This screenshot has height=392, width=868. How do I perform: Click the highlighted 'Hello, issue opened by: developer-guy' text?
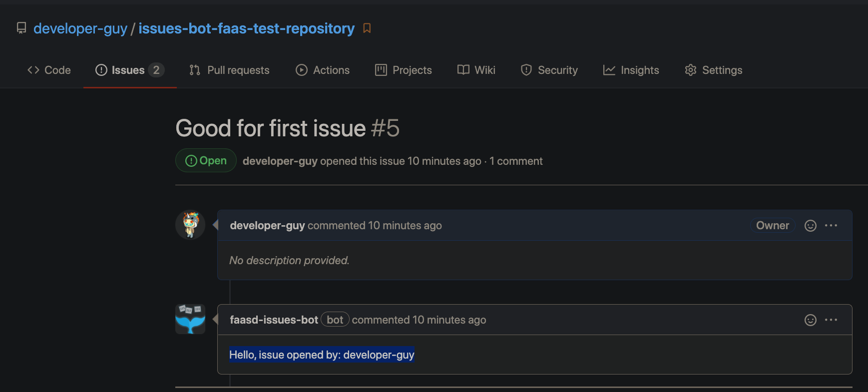(322, 355)
